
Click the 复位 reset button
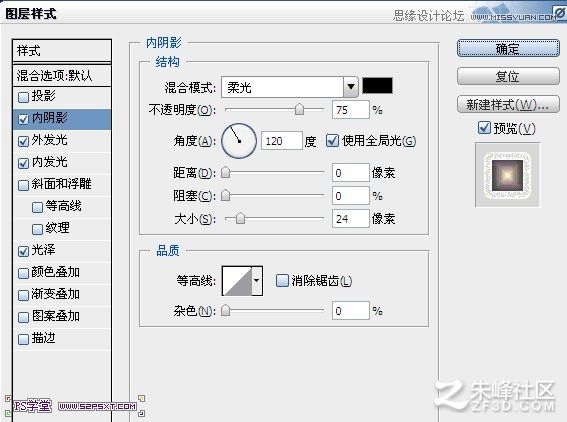point(508,76)
